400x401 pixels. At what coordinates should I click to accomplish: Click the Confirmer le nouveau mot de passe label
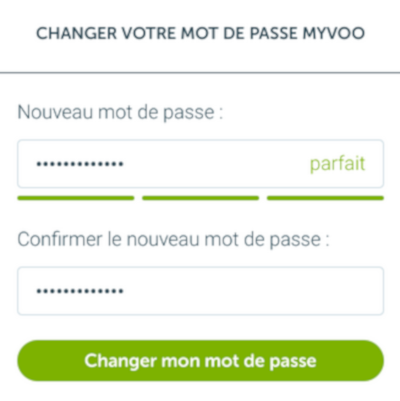coord(173,239)
